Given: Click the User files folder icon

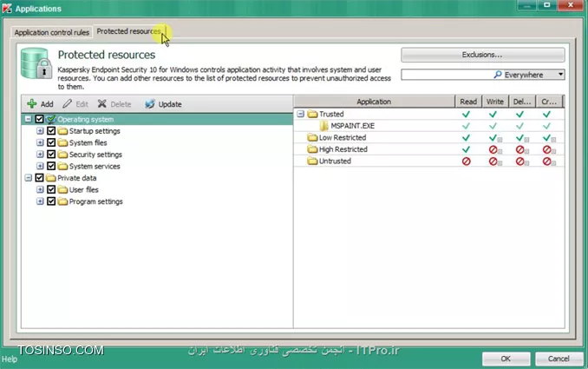Looking at the screenshot, I should [62, 189].
